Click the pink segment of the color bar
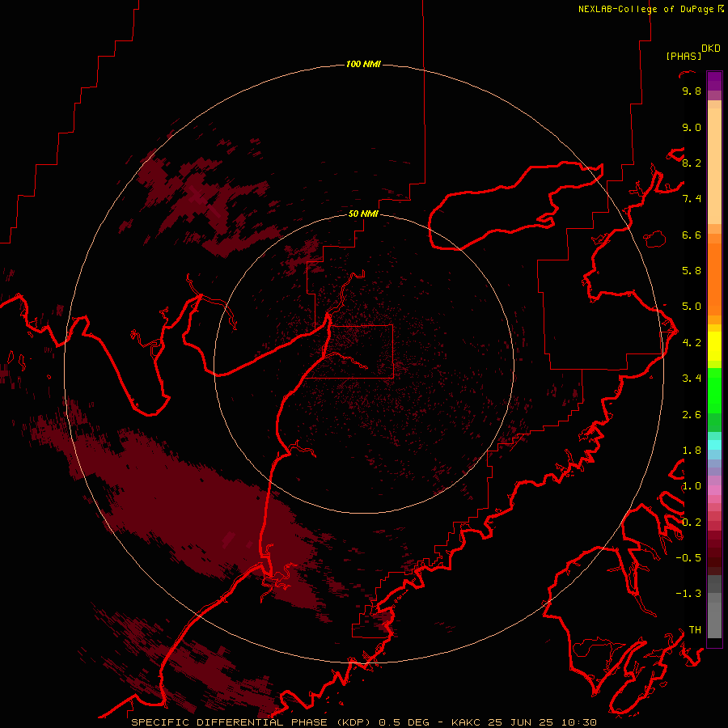The width and height of the screenshot is (728, 728). 714,490
